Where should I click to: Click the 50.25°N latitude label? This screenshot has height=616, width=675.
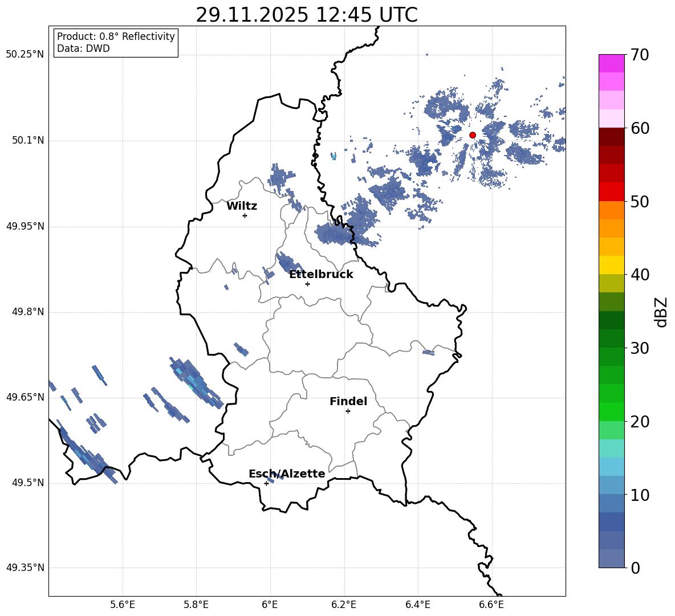coord(25,55)
